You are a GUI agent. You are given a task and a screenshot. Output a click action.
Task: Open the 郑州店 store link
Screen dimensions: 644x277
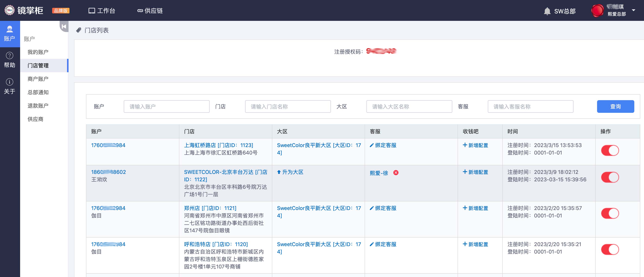tap(210, 208)
